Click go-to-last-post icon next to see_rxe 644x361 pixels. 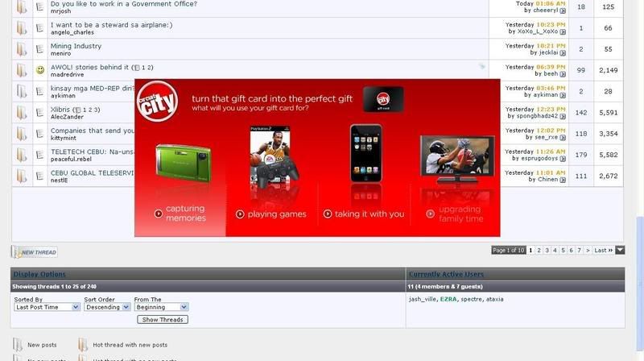(x=563, y=138)
